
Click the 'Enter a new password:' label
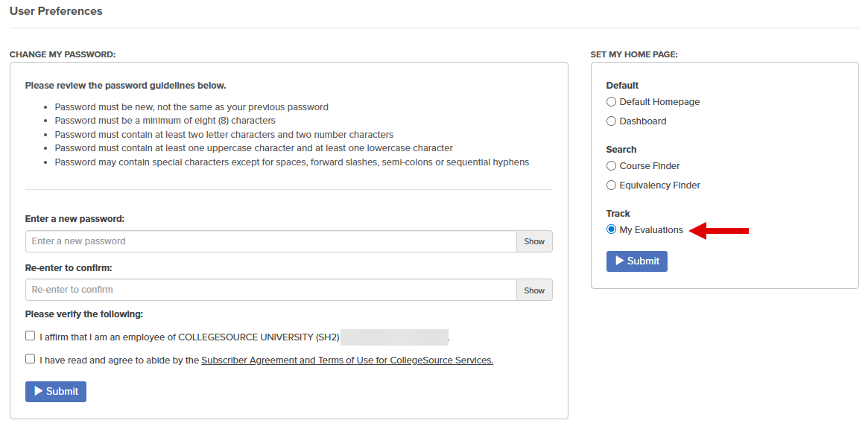point(75,219)
